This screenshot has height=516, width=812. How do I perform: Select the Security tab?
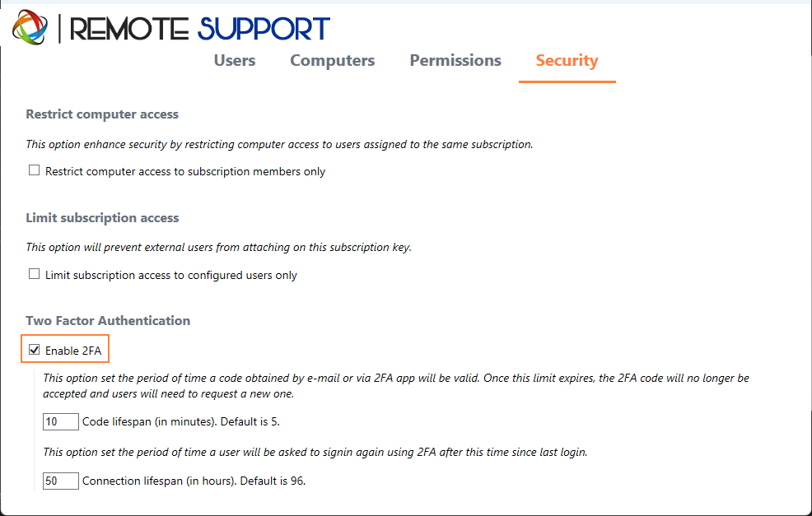(x=567, y=61)
